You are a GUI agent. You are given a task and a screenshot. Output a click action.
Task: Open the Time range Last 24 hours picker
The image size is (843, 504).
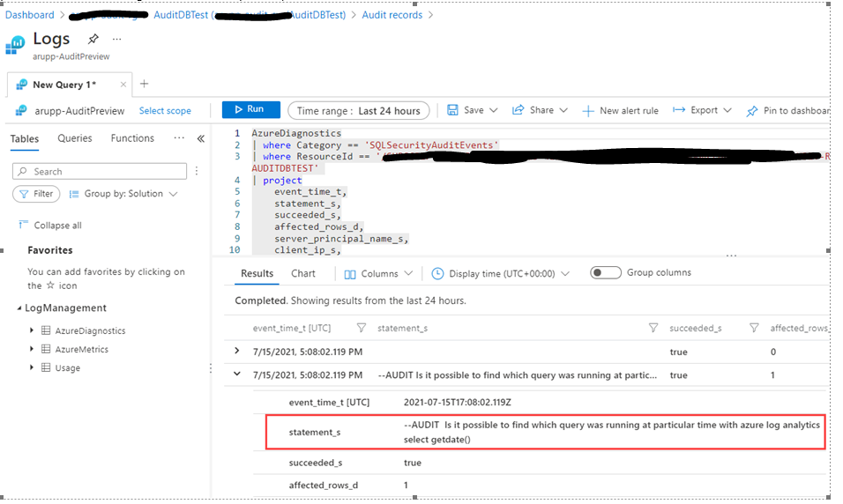pos(359,111)
